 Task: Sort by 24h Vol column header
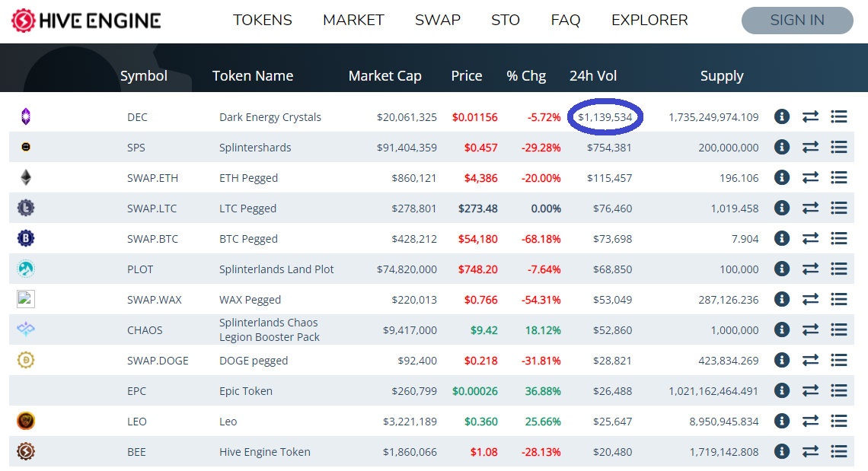tap(593, 76)
